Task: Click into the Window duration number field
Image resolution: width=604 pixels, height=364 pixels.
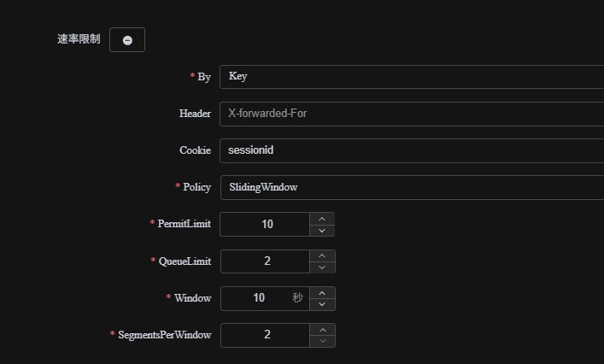Action: coord(259,298)
